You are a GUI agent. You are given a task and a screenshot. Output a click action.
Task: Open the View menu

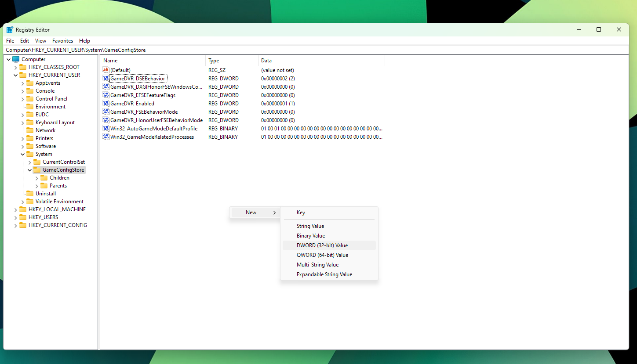41,41
